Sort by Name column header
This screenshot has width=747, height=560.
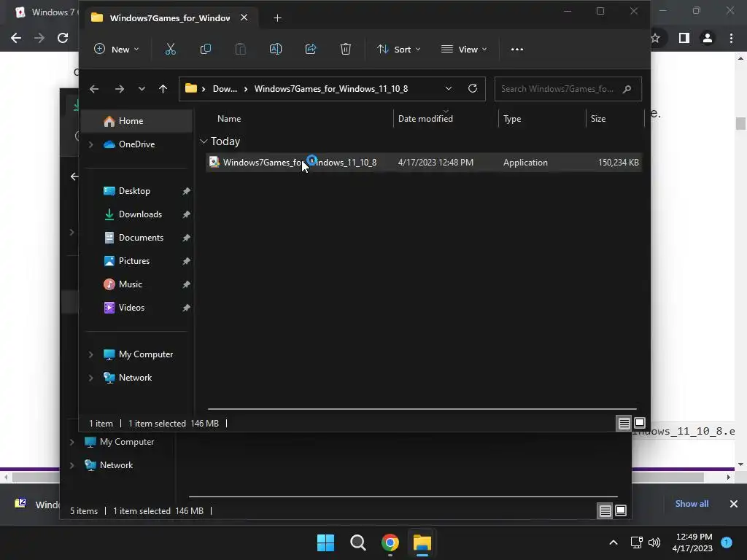(x=229, y=119)
